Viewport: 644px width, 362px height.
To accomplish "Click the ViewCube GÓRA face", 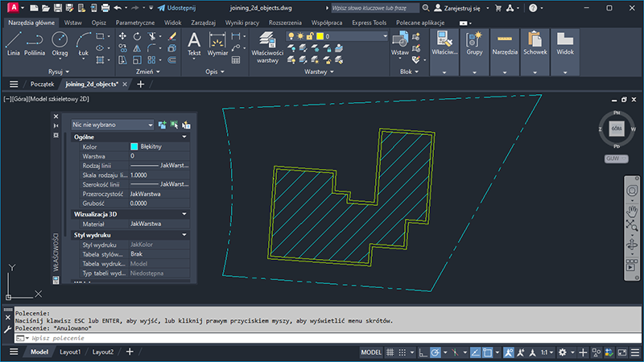I will click(617, 128).
